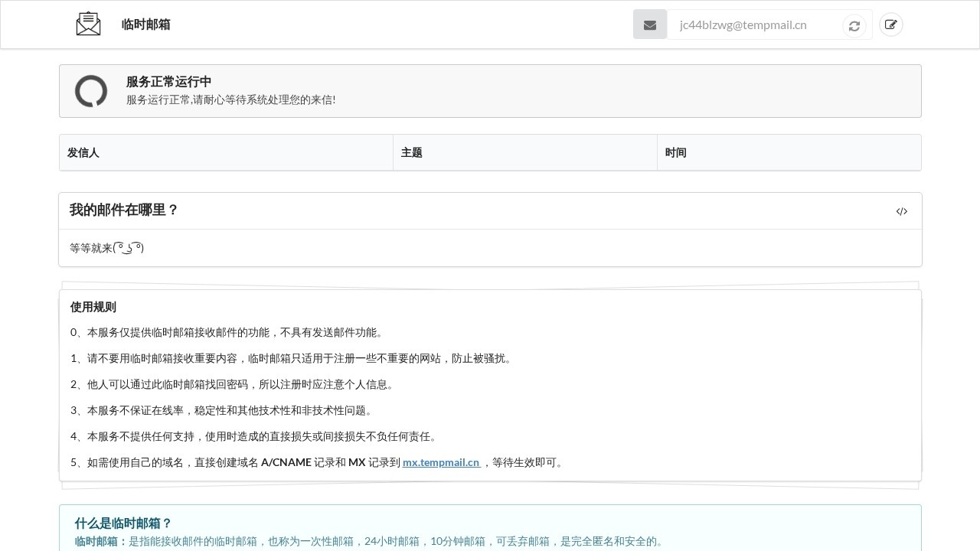Click the gray mail button beside address
Image resolution: width=980 pixels, height=551 pixels.
click(650, 24)
